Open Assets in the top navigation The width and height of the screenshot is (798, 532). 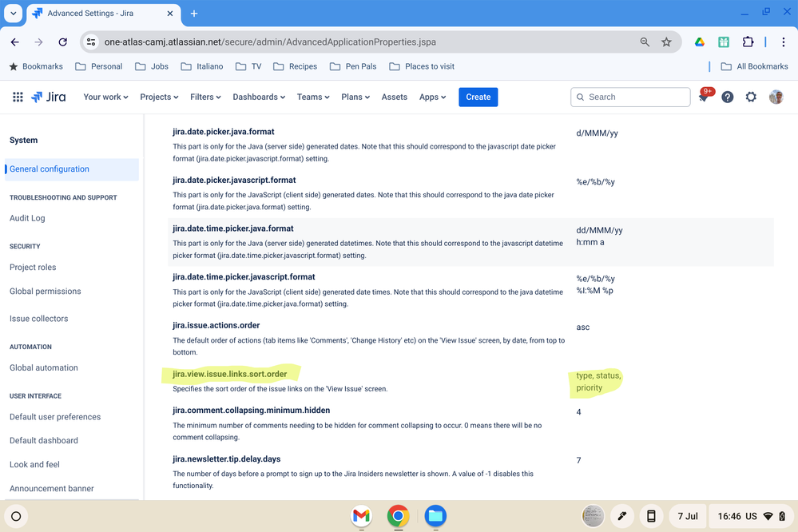click(395, 97)
